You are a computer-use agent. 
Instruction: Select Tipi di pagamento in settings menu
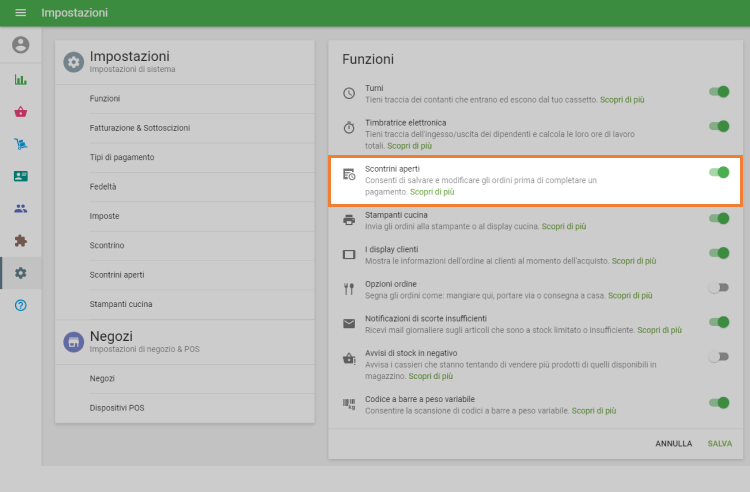[122, 157]
